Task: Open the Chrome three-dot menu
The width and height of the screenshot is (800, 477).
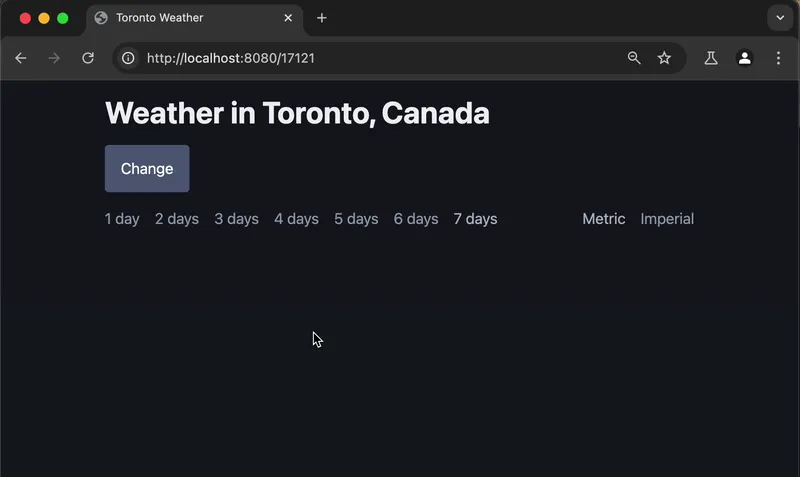Action: (x=778, y=58)
